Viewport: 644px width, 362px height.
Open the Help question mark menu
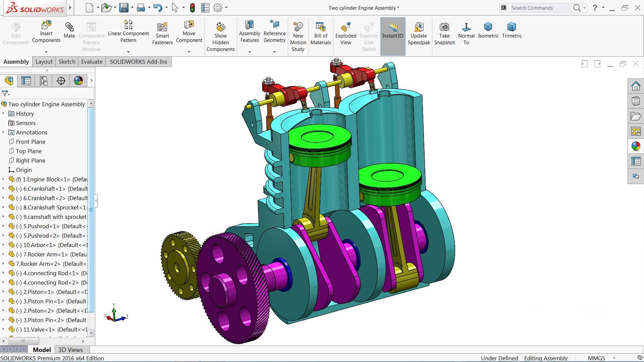pyautogui.click(x=595, y=8)
